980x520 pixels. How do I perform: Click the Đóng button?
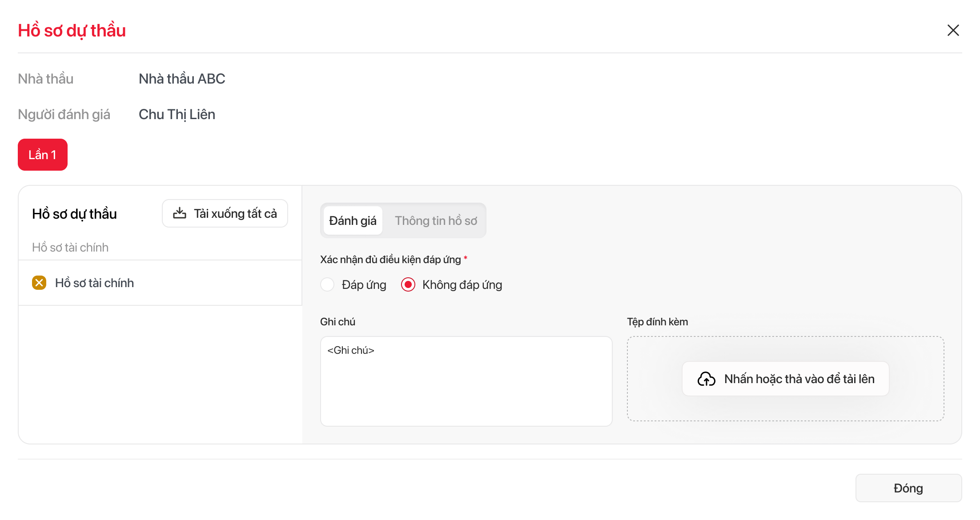908,488
